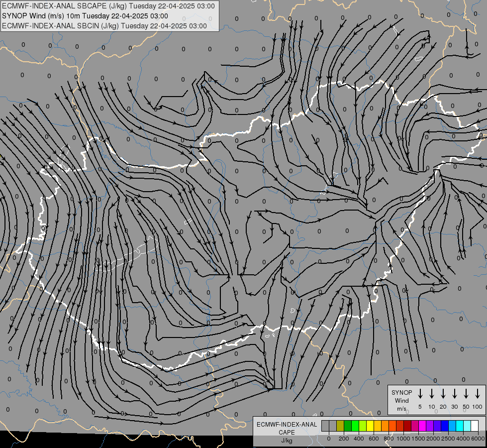Pick the dark red CAPE legend swatch
Screen dimensions: 487x448
click(407, 426)
